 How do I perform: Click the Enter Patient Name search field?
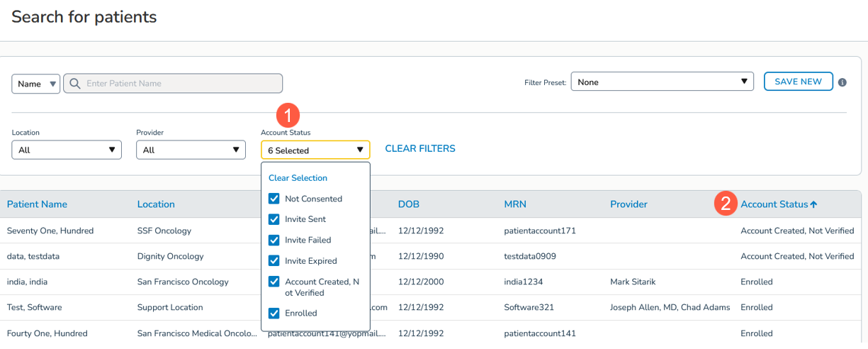(181, 84)
